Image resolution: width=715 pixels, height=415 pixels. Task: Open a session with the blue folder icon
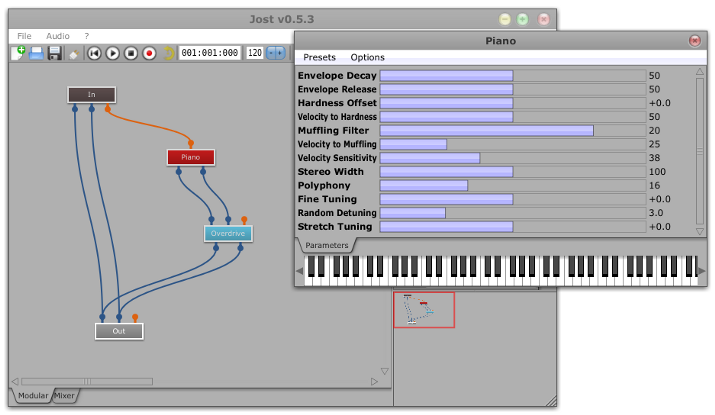36,53
